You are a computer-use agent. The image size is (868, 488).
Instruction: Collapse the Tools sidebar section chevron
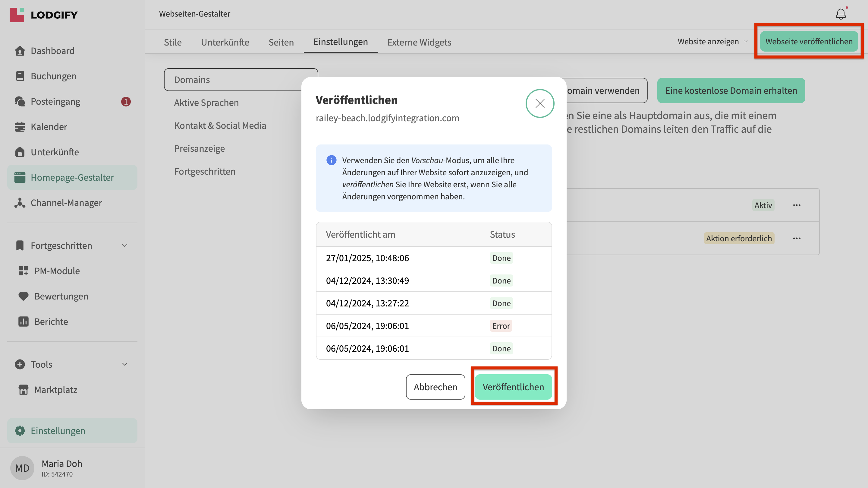coord(125,364)
